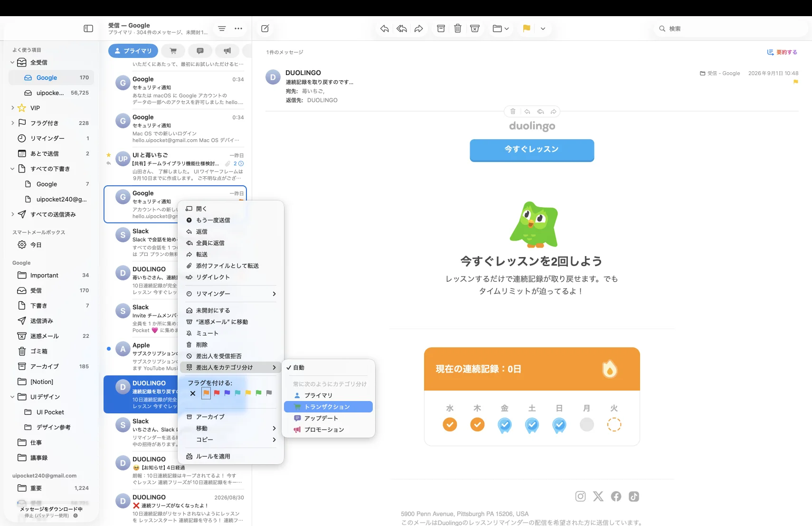Open the UIと苺いちご starred email
812x526 pixels.
point(175,166)
